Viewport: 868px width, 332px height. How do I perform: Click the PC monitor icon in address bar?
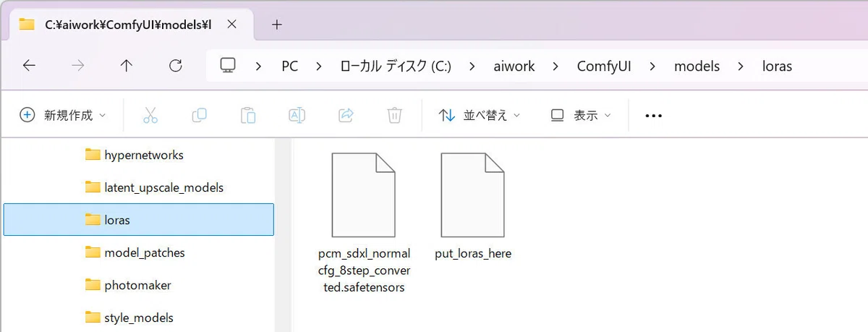[228, 66]
